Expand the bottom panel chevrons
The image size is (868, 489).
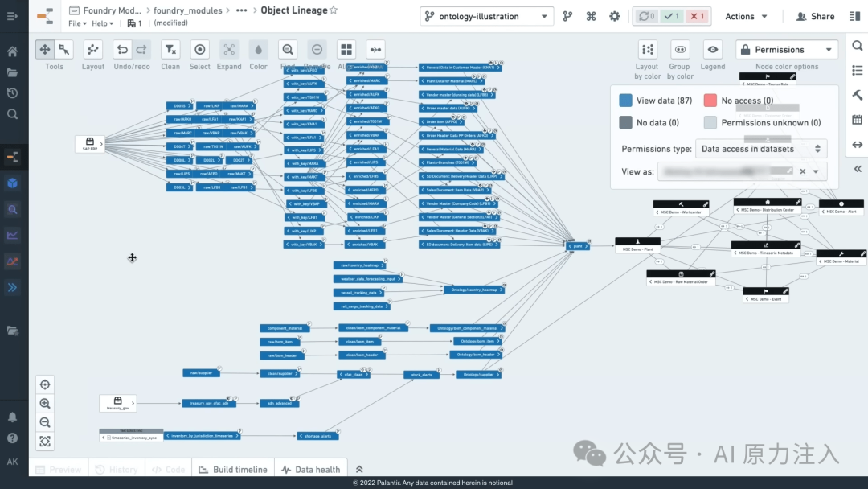359,470
